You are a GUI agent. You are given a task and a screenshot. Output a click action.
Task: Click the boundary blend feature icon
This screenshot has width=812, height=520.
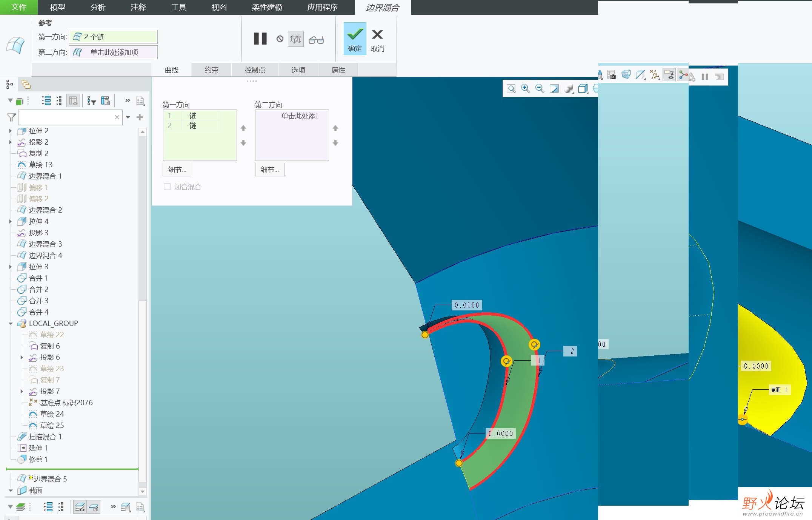pyautogui.click(x=15, y=46)
